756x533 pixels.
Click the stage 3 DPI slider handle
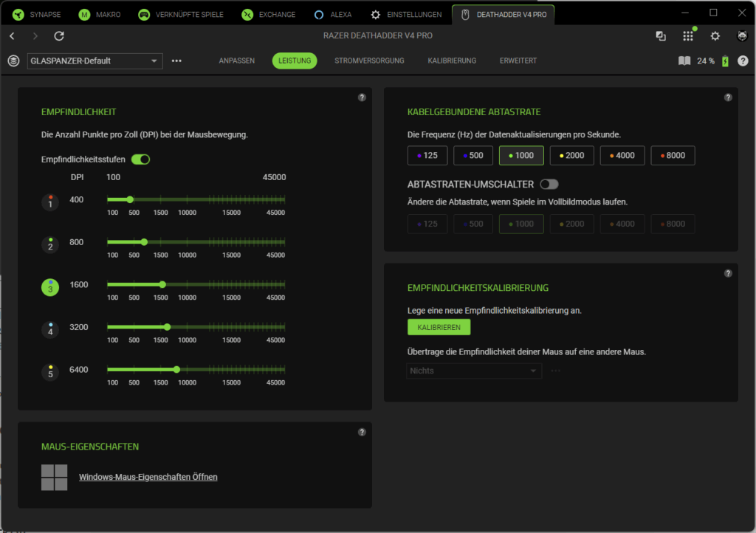(162, 285)
